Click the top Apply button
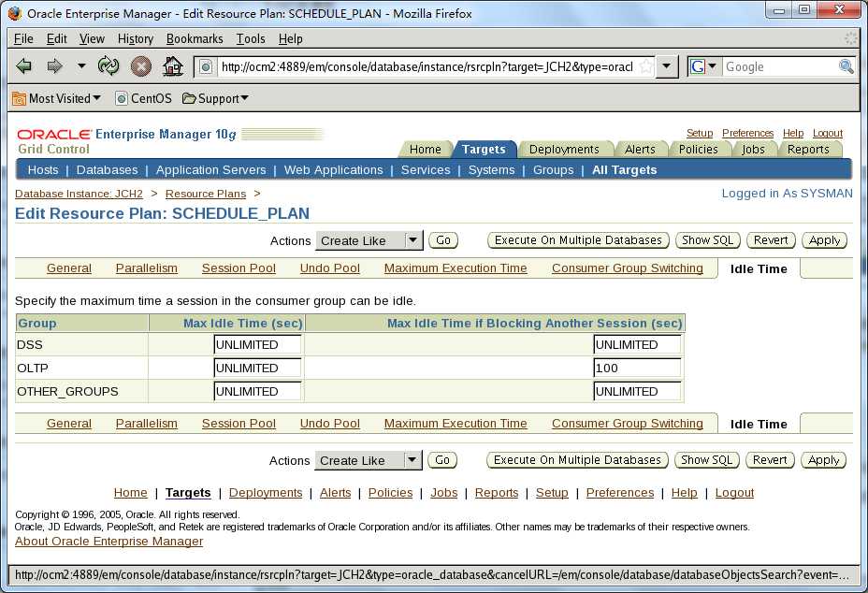Screen dimensions: 868x593 pyautogui.click(x=824, y=240)
